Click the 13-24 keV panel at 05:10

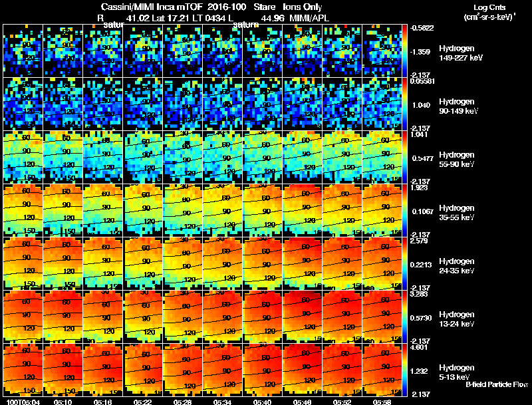[x=63, y=317]
